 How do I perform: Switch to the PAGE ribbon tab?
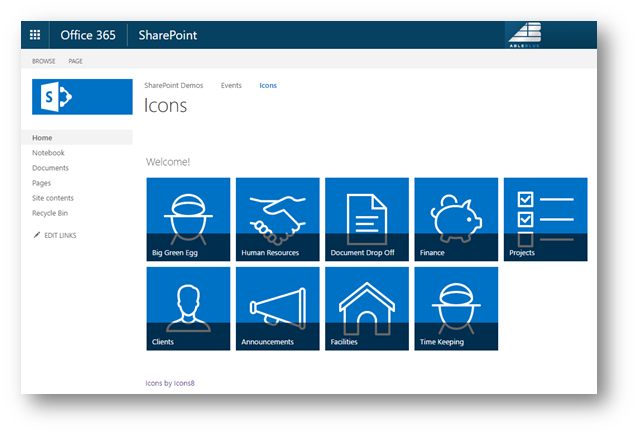[75, 61]
